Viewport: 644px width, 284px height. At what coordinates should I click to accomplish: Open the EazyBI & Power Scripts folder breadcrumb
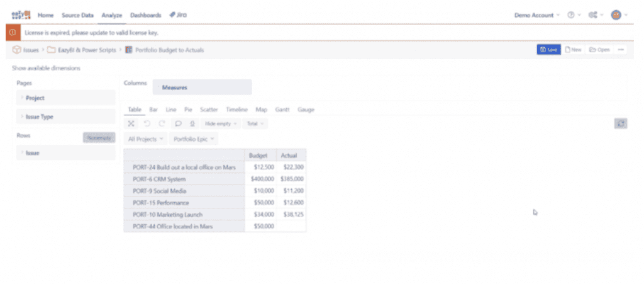tap(87, 50)
